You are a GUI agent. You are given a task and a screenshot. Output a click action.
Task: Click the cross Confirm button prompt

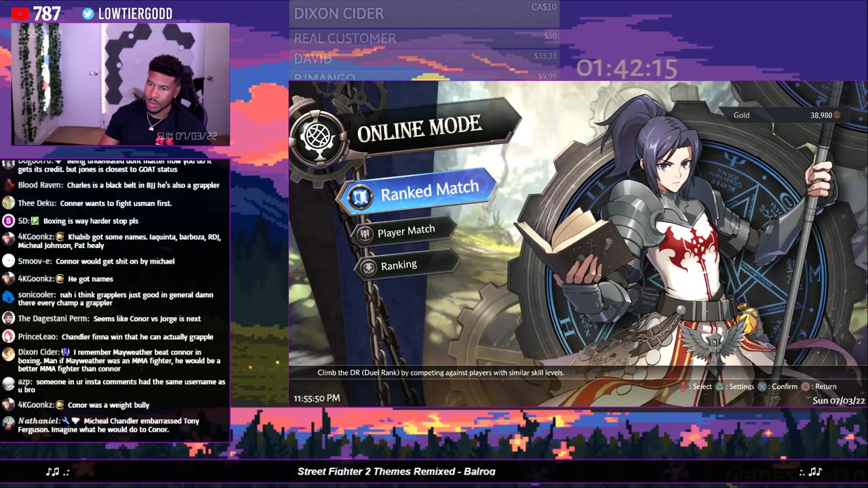click(x=762, y=386)
